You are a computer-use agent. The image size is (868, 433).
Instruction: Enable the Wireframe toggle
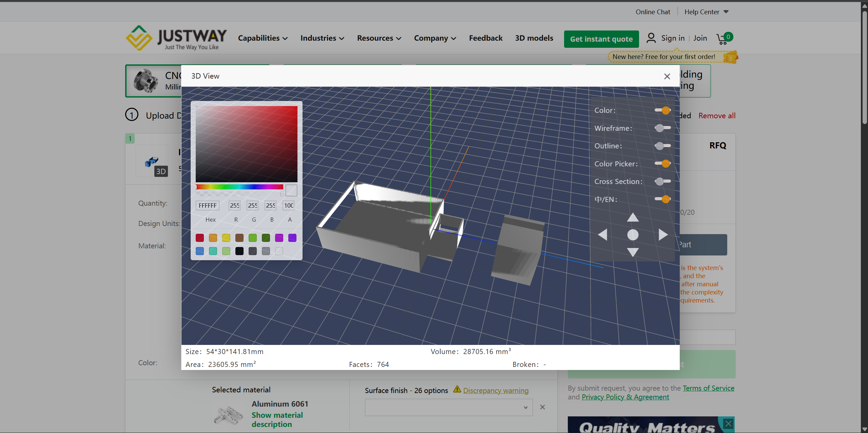662,128
